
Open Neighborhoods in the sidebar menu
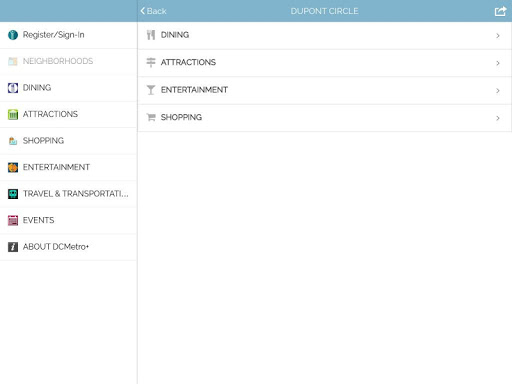pyautogui.click(x=68, y=61)
